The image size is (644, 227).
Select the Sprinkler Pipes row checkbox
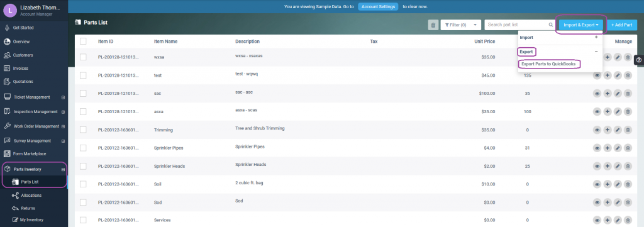(x=83, y=148)
